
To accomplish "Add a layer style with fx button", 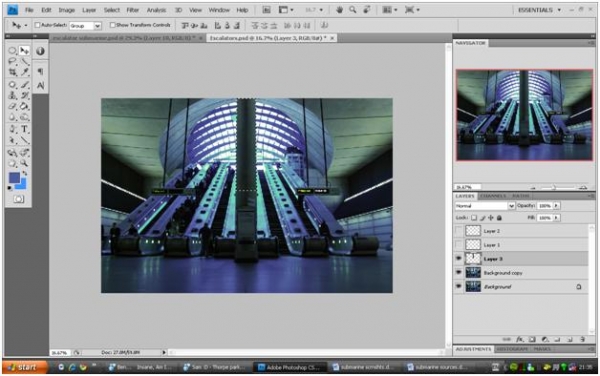I will click(x=519, y=339).
